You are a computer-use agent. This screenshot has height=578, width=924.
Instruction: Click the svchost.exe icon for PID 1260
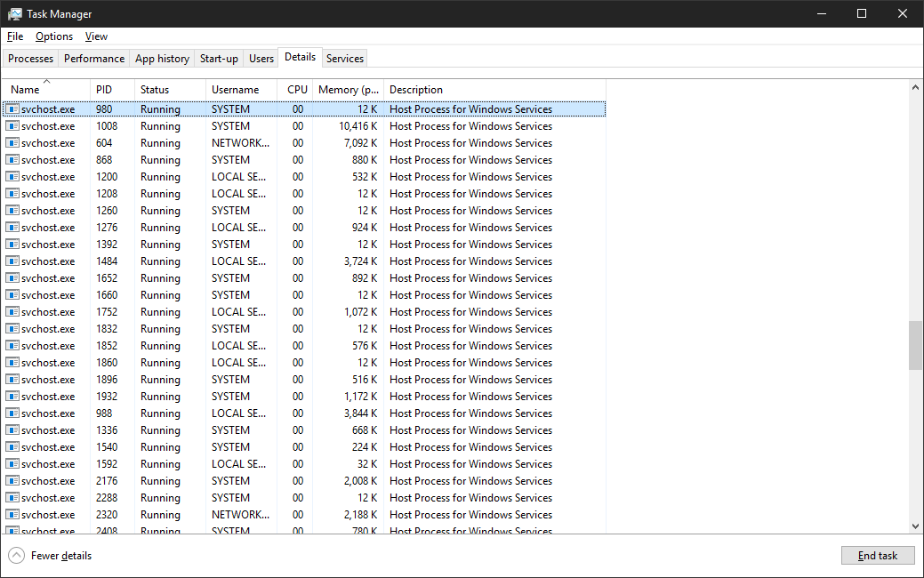[x=12, y=211]
